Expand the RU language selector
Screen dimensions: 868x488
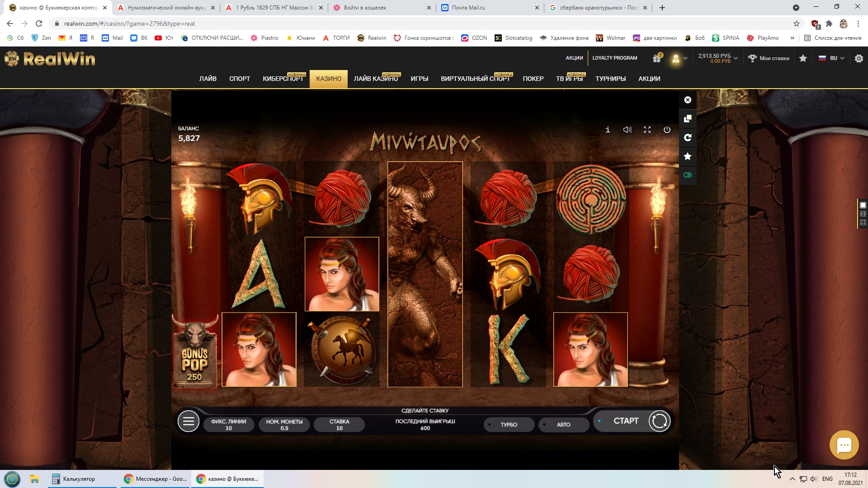pyautogui.click(x=831, y=58)
